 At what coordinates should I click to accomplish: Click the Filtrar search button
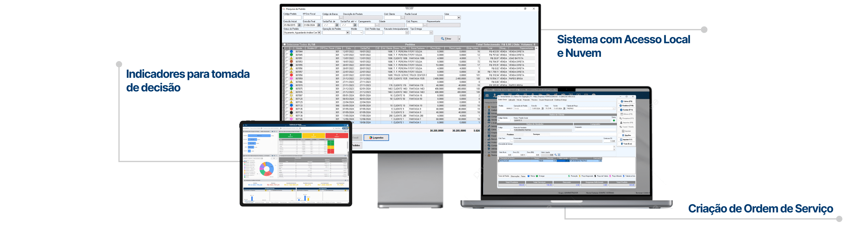click(x=445, y=39)
